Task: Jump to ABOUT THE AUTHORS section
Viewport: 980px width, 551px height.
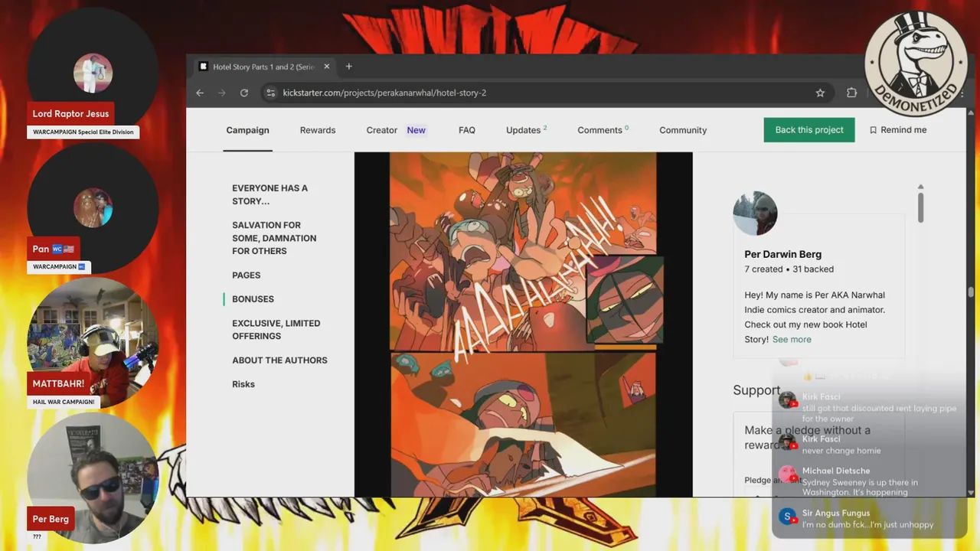Action: point(279,360)
